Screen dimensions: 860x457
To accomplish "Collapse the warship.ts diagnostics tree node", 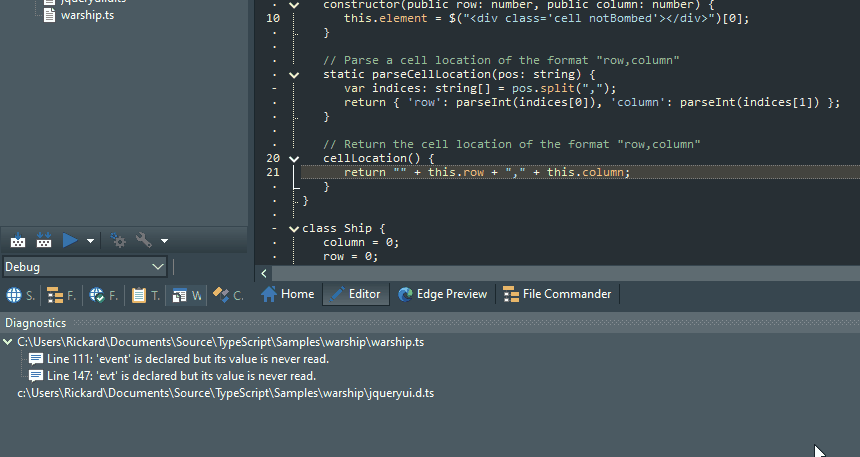I will 8,342.
